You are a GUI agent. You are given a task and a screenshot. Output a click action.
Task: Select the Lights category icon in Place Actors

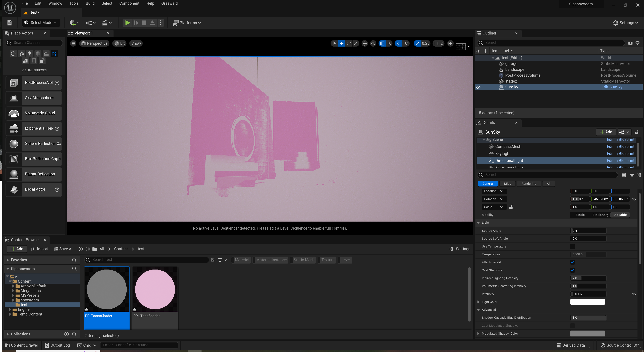click(30, 54)
